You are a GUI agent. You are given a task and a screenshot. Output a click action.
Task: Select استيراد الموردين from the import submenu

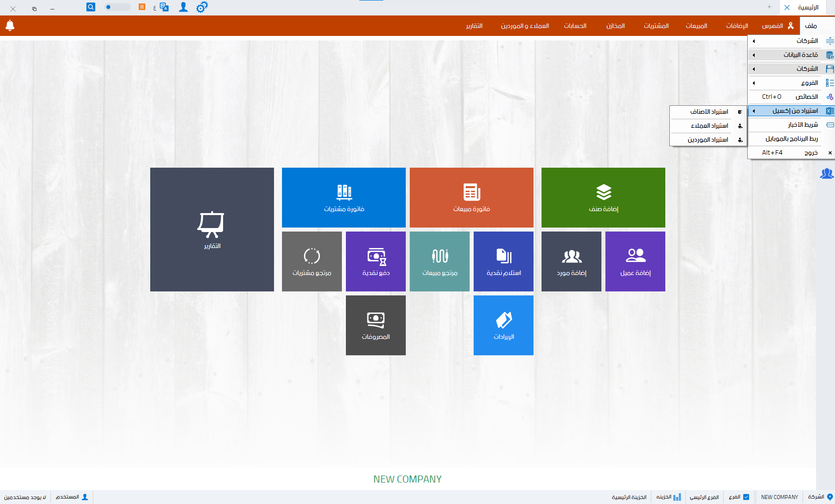(708, 139)
